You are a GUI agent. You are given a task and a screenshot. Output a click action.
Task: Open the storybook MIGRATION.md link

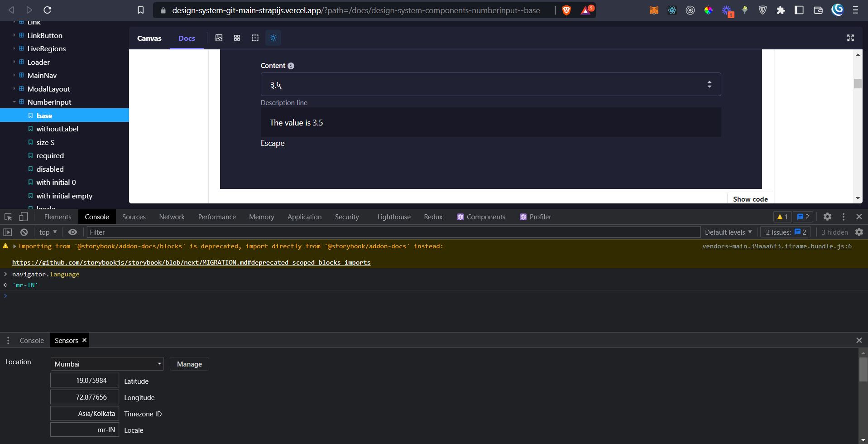coord(192,262)
